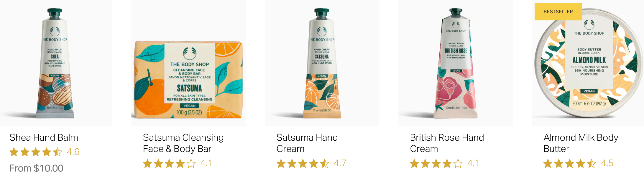Click star rating icons under Satsuma Hand Cream
The height and width of the screenshot is (172, 644).
(x=303, y=163)
